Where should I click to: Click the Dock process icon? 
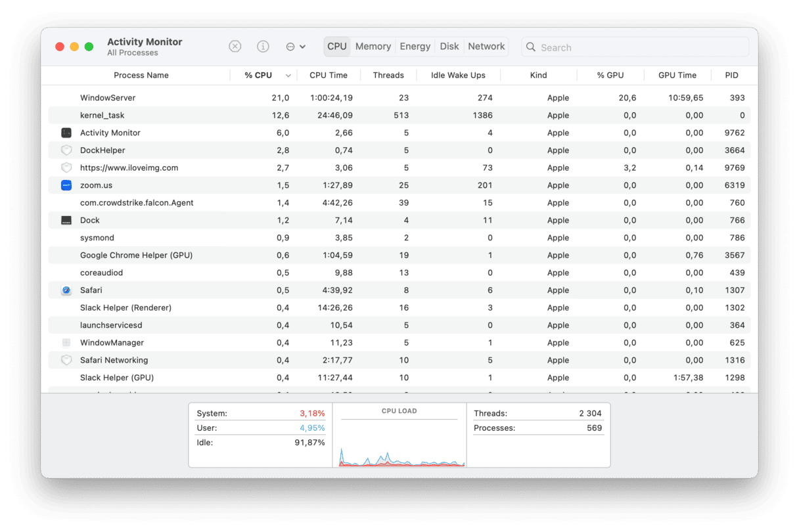66,220
